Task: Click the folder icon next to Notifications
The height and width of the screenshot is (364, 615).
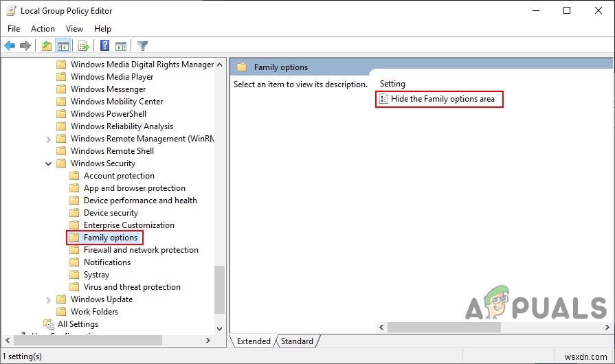Action: click(x=74, y=262)
